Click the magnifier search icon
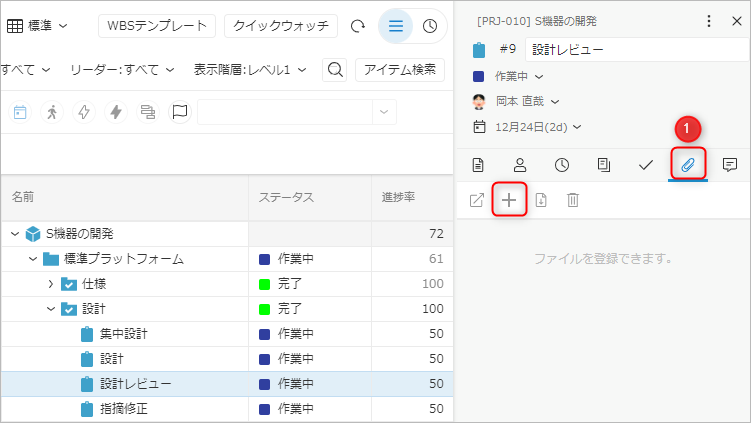The height and width of the screenshot is (423, 751). (x=336, y=69)
